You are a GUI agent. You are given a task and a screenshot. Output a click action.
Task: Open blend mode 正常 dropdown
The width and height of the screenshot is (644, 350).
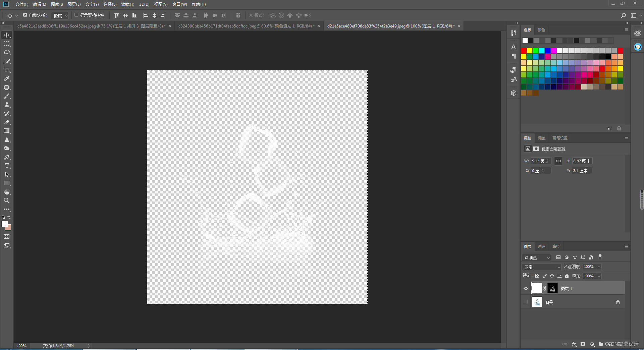tap(542, 267)
